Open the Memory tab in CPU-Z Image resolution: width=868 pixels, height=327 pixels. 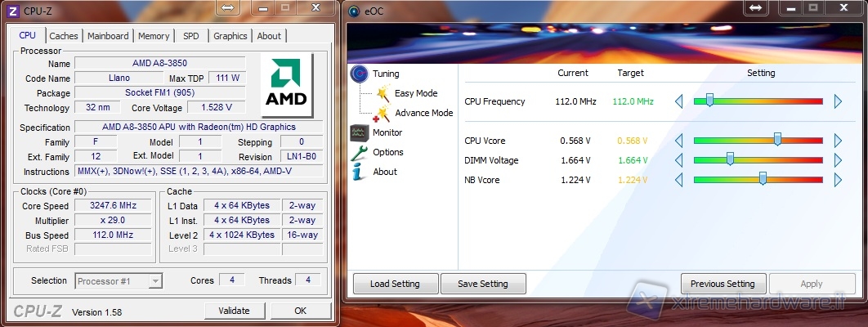point(154,36)
